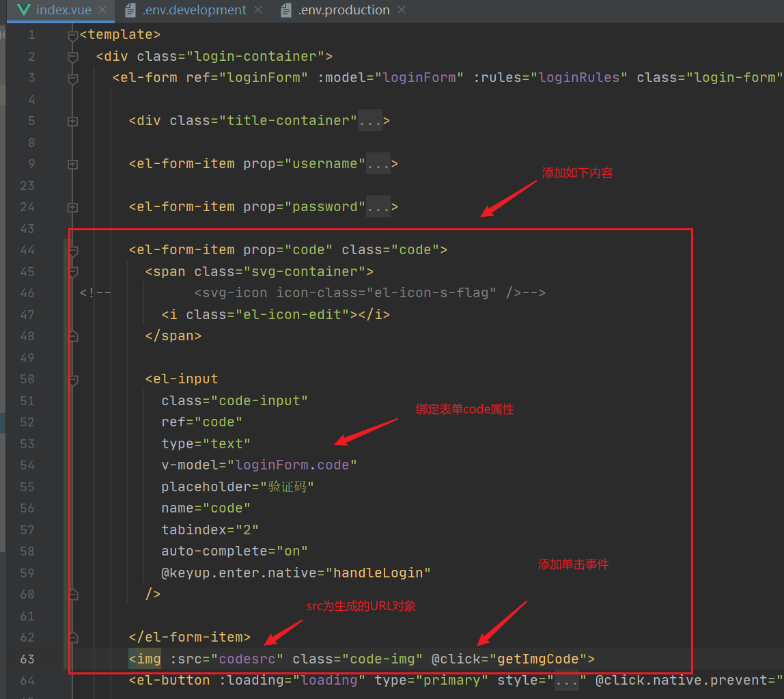Expand the folded ellipsis after prop="username"
The width and height of the screenshot is (784, 699).
click(378, 163)
